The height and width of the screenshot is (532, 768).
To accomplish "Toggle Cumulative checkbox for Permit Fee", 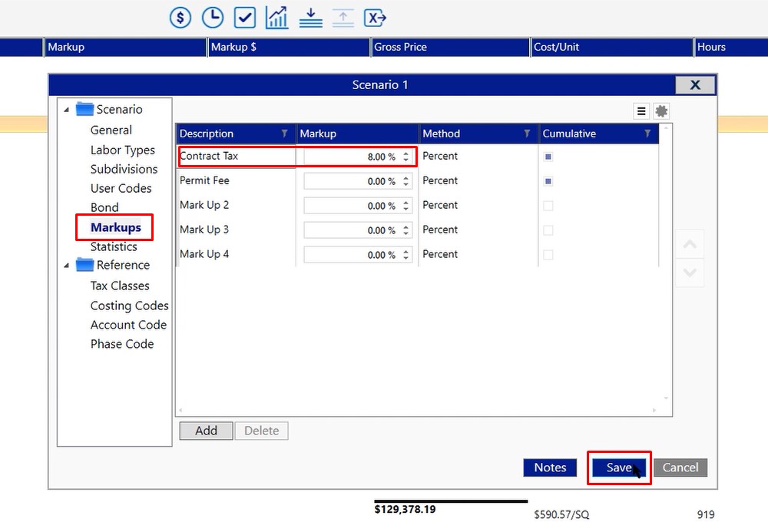I will tap(548, 181).
